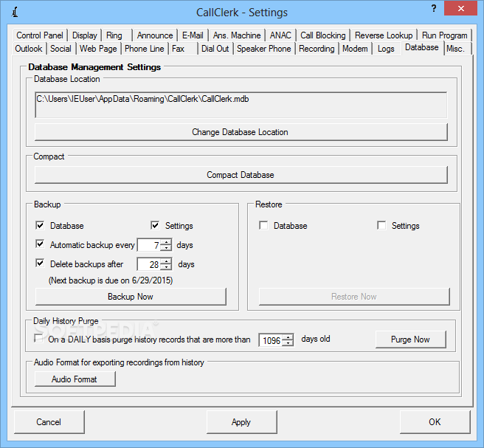Viewport: 484px width, 448px height.
Task: Open the Ring tab
Action: pyautogui.click(x=117, y=35)
